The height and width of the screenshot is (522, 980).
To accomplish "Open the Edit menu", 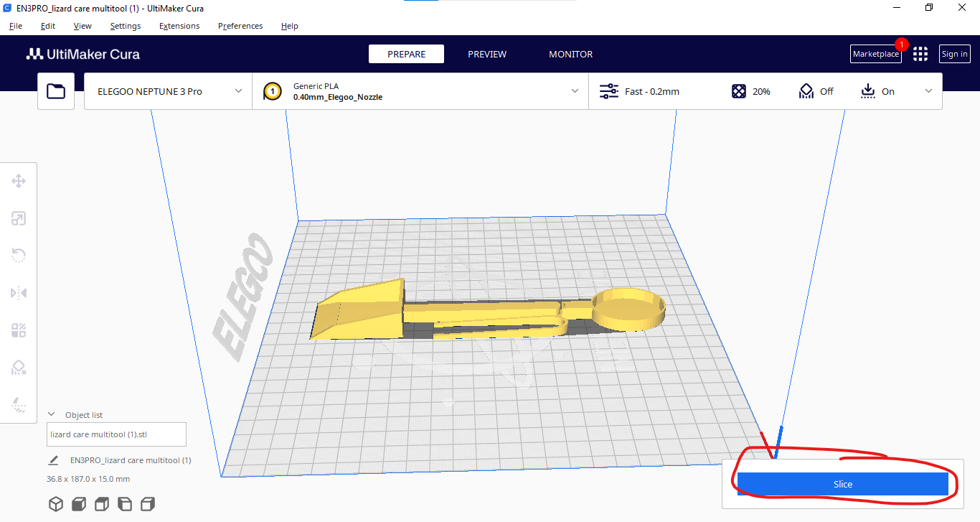I will (x=48, y=26).
